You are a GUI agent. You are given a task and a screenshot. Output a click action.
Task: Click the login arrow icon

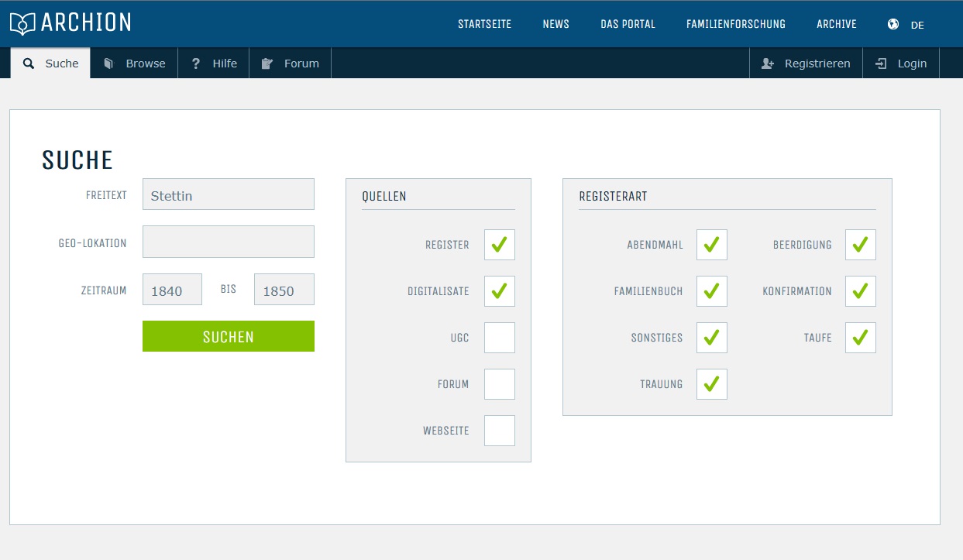(881, 64)
